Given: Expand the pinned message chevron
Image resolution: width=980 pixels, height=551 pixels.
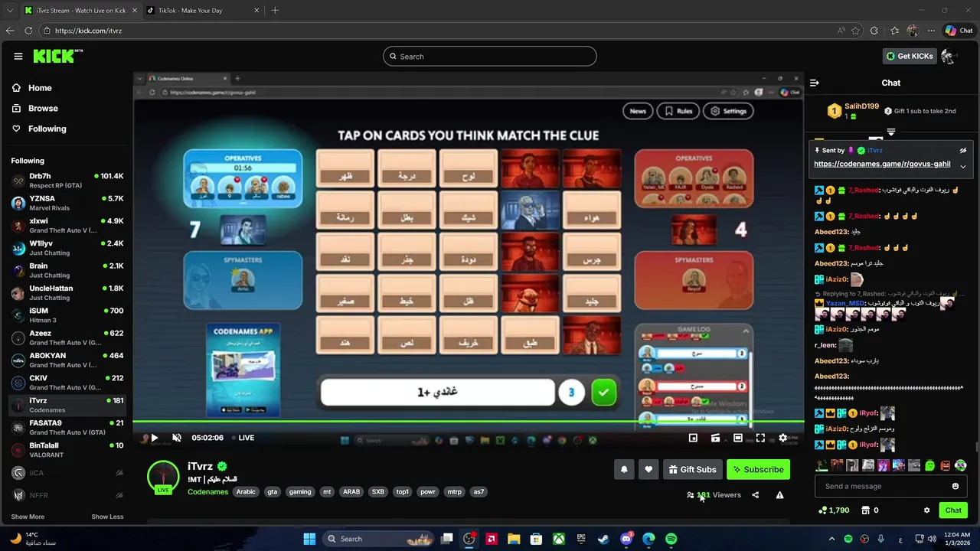Looking at the screenshot, I should pyautogui.click(x=963, y=166).
